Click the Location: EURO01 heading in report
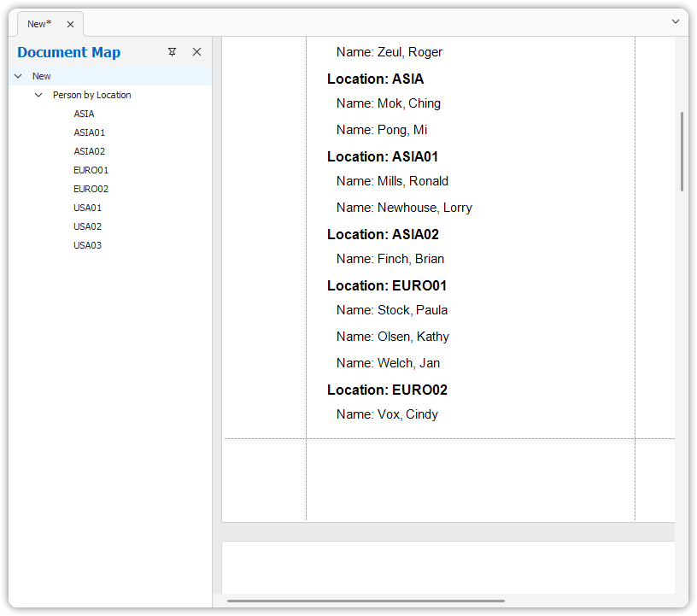Image resolution: width=697 pixels, height=616 pixels. coord(387,285)
